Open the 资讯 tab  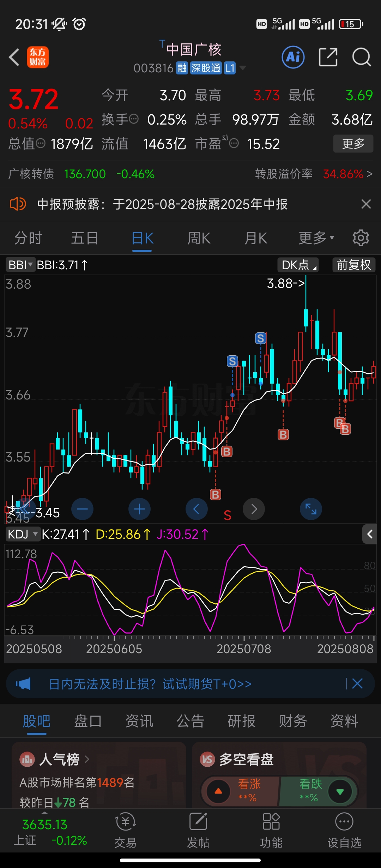coord(139,721)
